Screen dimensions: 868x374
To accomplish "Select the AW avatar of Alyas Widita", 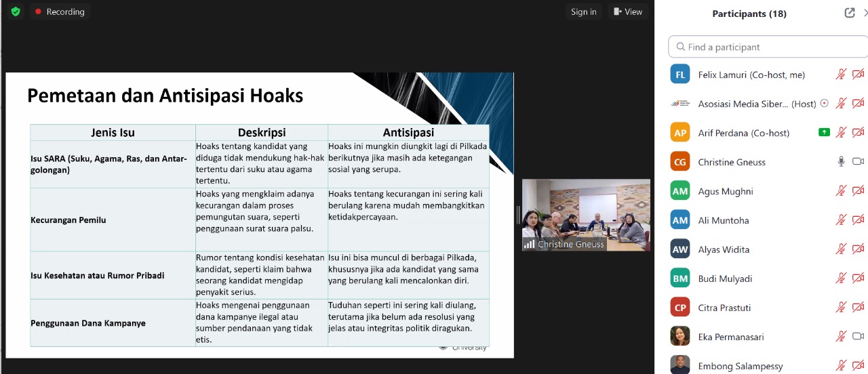I will point(680,249).
